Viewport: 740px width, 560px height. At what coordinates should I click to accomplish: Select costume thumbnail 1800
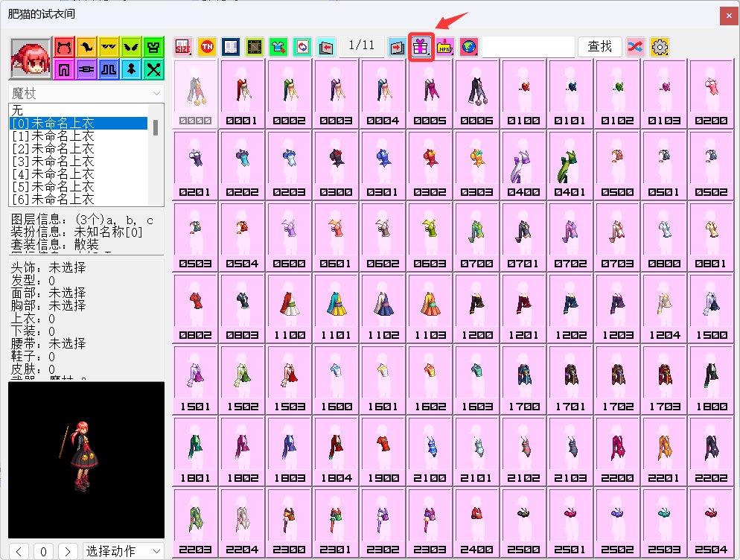(x=711, y=380)
